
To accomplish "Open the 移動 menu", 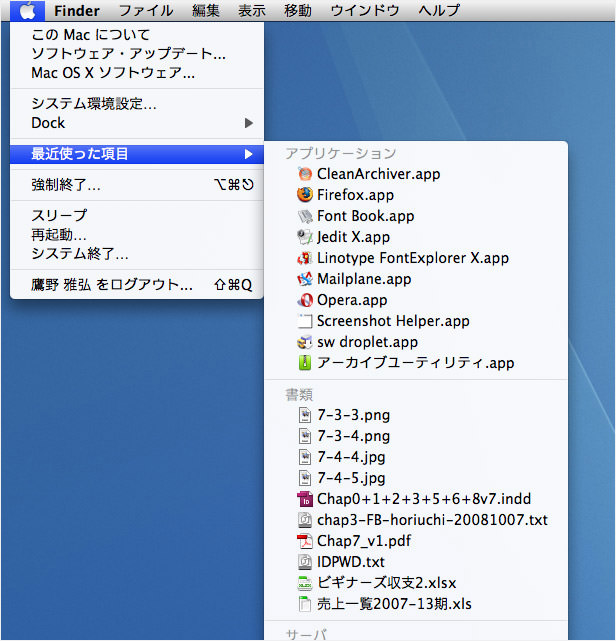I will tap(298, 11).
